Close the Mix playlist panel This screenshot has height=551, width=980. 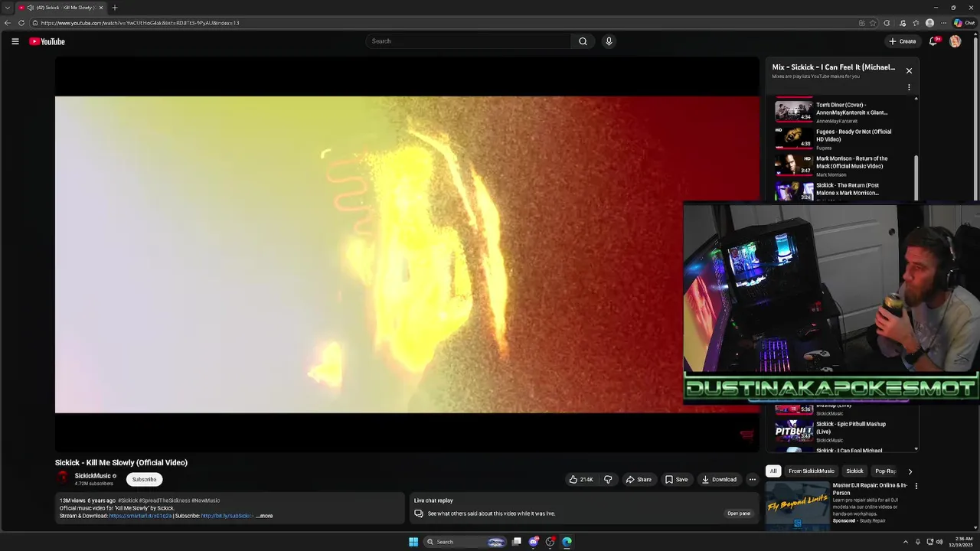[x=909, y=70]
